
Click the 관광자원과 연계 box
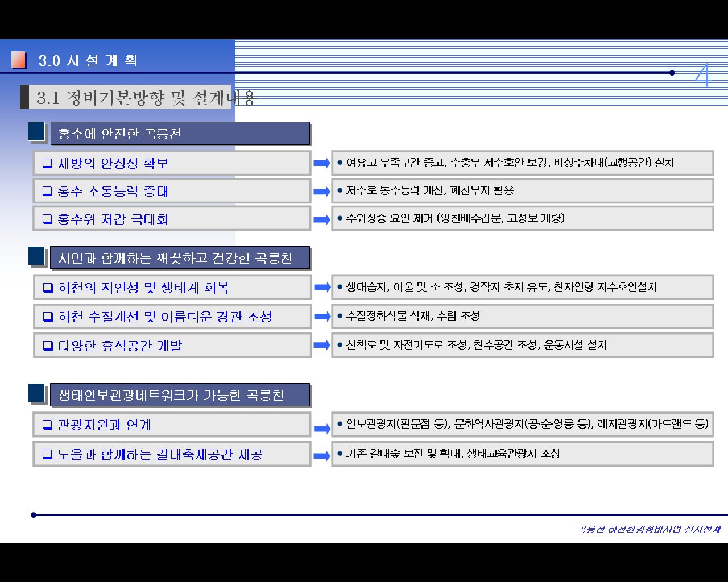[172, 425]
